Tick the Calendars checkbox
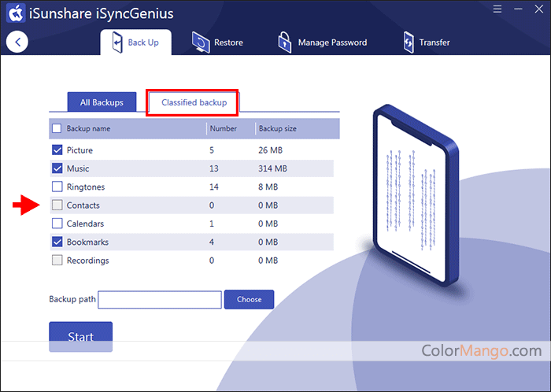Viewport: 551px width, 392px height. (57, 224)
